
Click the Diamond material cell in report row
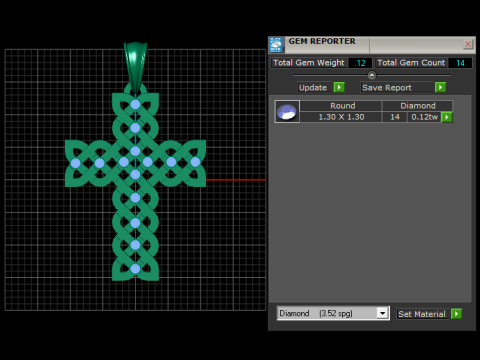418,106
